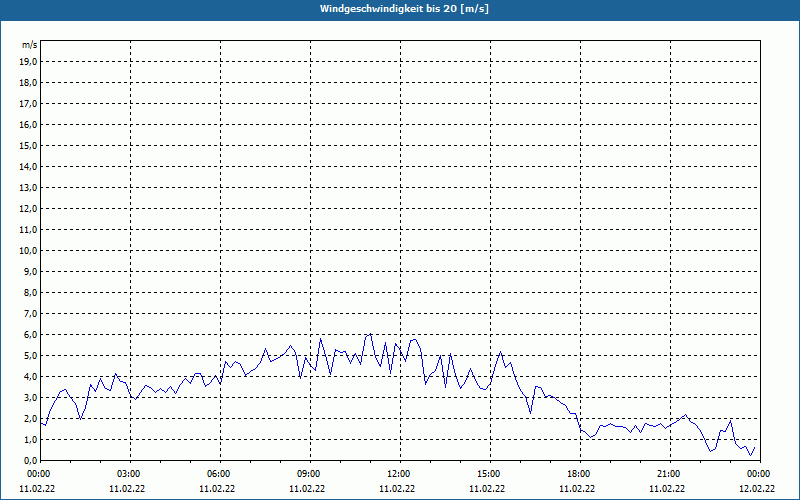Click the "12,0" y-axis value
Viewport: 800px width, 500px height.
pyautogui.click(x=28, y=208)
